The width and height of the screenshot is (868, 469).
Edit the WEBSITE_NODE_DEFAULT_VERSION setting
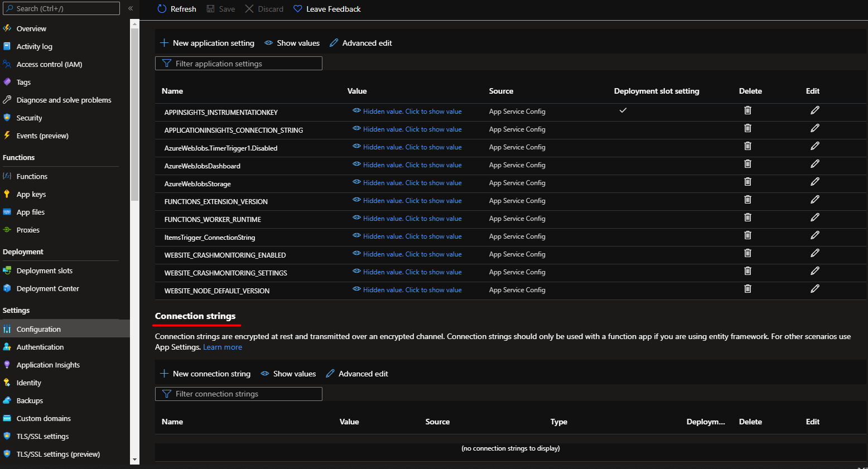[815, 289]
